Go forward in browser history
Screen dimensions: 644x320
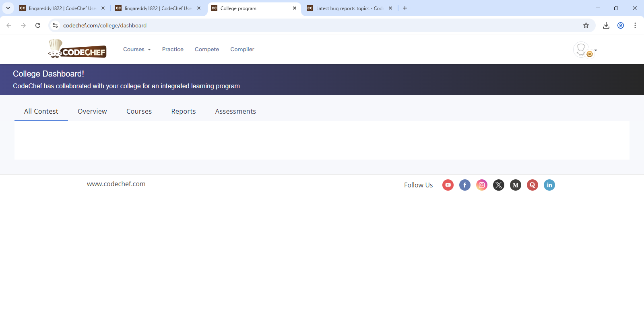(x=23, y=25)
